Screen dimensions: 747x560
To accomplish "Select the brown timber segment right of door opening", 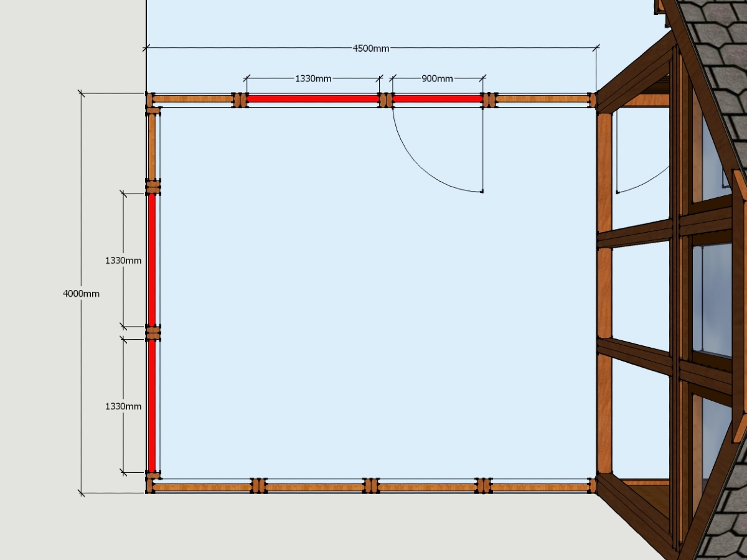I will 543,98.
